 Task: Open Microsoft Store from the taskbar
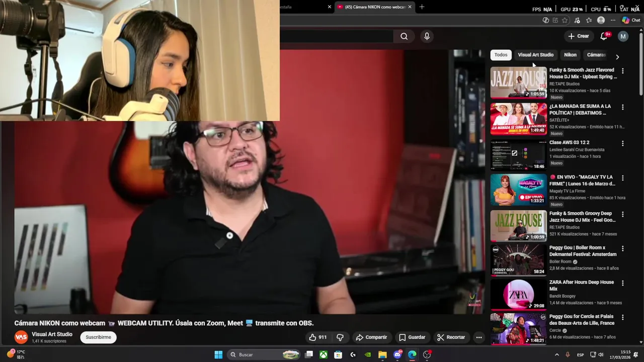(x=338, y=355)
